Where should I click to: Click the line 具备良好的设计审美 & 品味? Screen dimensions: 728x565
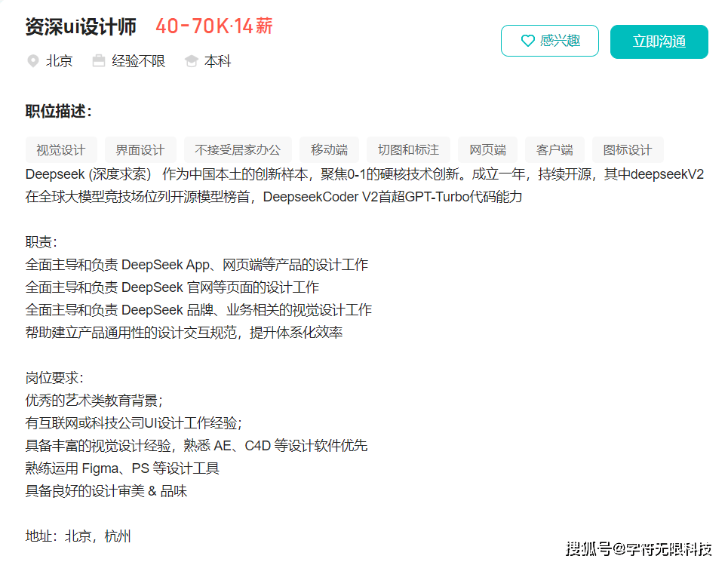tap(106, 491)
